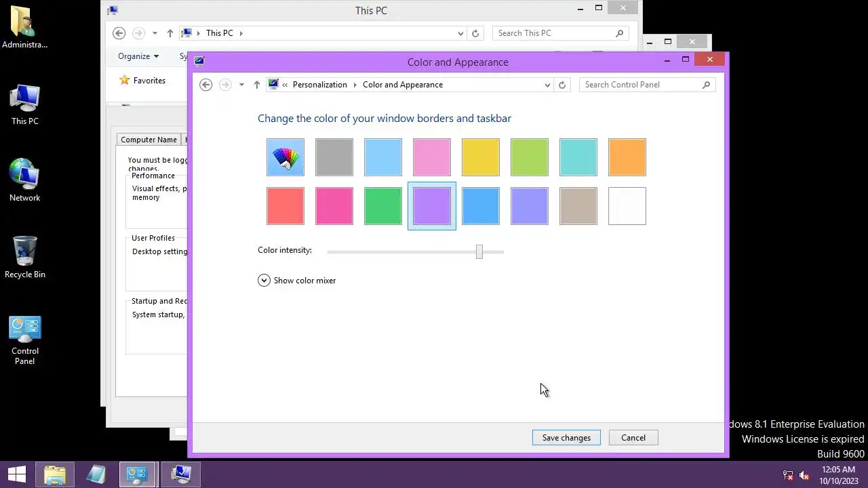Choose the gray color swatch
This screenshot has height=488, width=868.
(x=334, y=157)
